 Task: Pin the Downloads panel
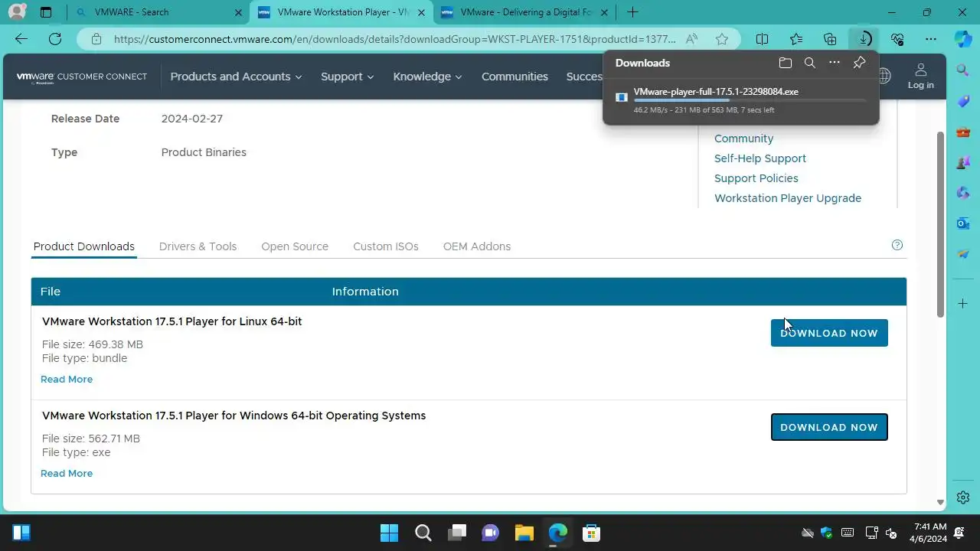(859, 63)
